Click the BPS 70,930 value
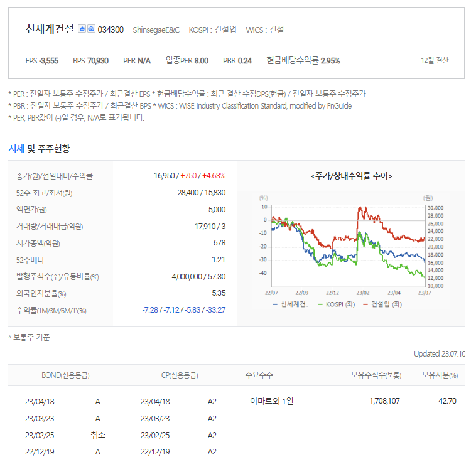The width and height of the screenshot is (476, 462). pyautogui.click(x=91, y=61)
